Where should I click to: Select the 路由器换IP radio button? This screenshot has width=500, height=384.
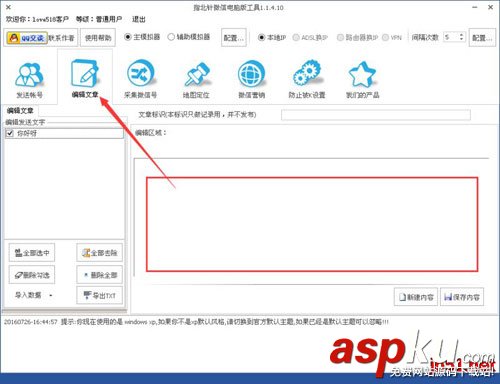click(340, 37)
